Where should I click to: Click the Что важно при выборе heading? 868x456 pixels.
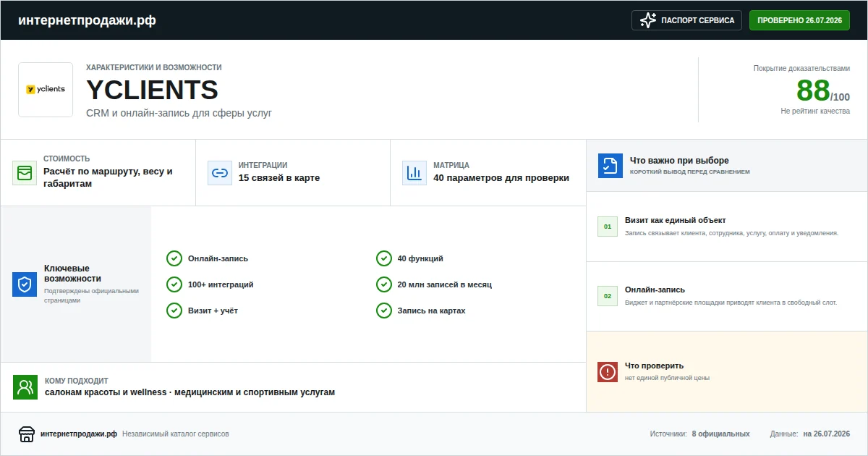pyautogui.click(x=679, y=161)
